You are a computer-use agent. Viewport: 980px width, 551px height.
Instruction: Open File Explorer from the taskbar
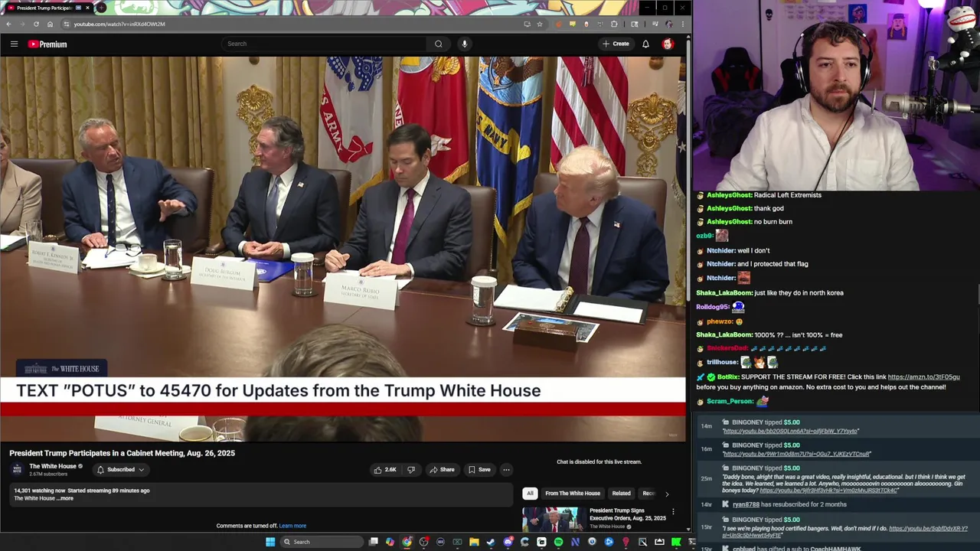pos(474,542)
